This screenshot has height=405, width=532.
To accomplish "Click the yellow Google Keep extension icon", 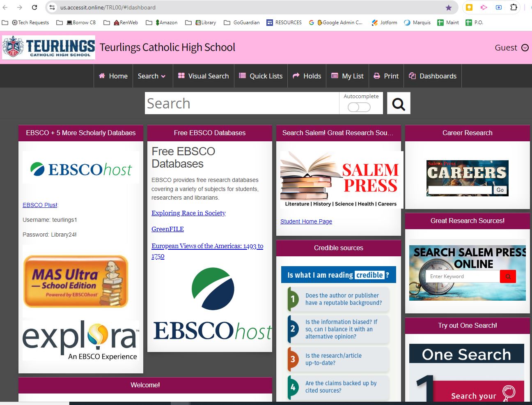I will click(469, 7).
